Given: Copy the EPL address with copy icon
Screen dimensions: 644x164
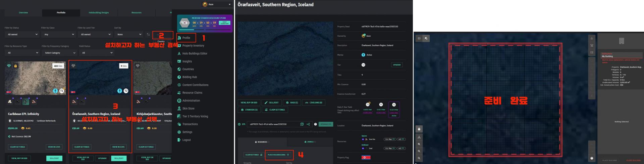Looking at the screenshot, I should pos(302,124).
